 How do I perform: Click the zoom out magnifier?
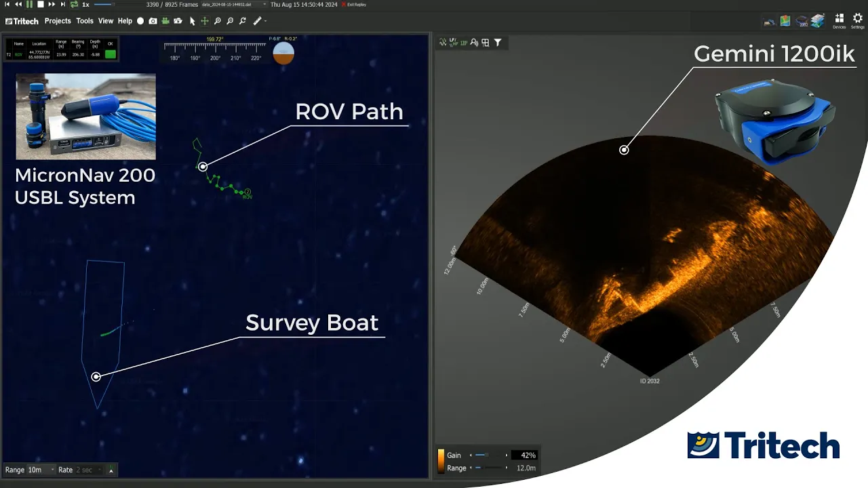(230, 21)
